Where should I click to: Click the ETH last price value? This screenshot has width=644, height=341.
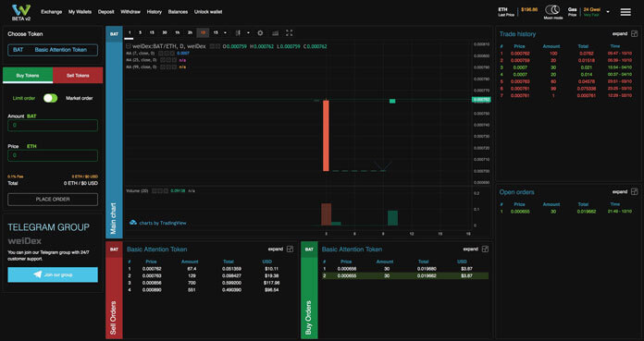pyautogui.click(x=529, y=9)
